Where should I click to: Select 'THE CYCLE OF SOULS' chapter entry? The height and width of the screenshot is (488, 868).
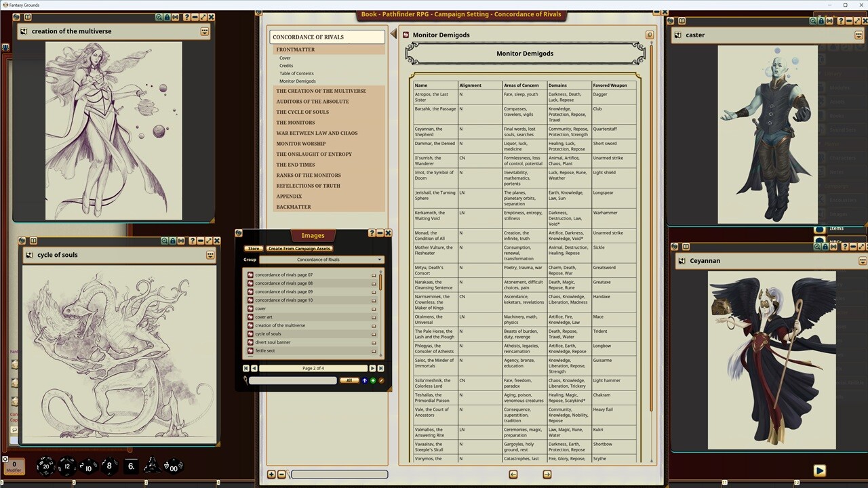pyautogui.click(x=302, y=112)
